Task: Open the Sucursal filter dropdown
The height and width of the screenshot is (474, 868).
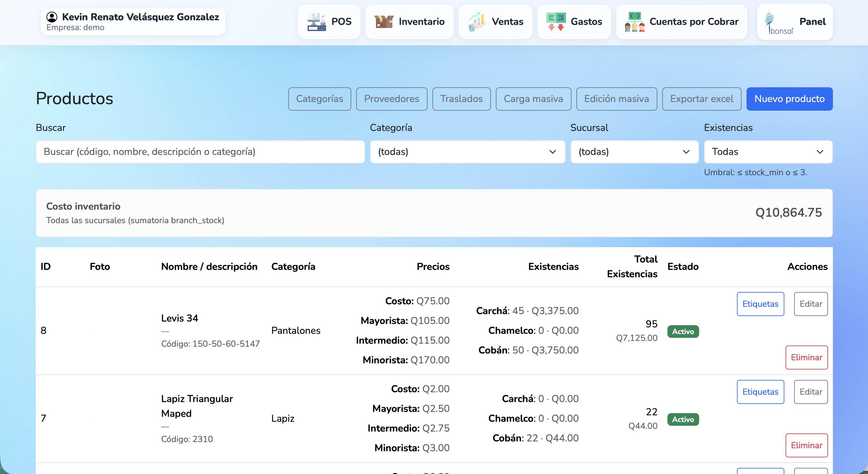Action: tap(634, 152)
